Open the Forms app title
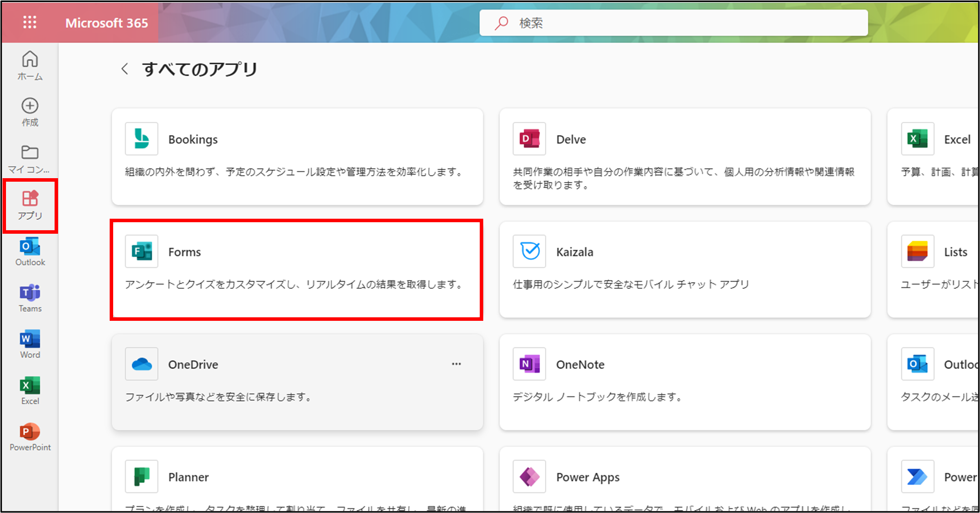This screenshot has width=980, height=513. (x=184, y=252)
